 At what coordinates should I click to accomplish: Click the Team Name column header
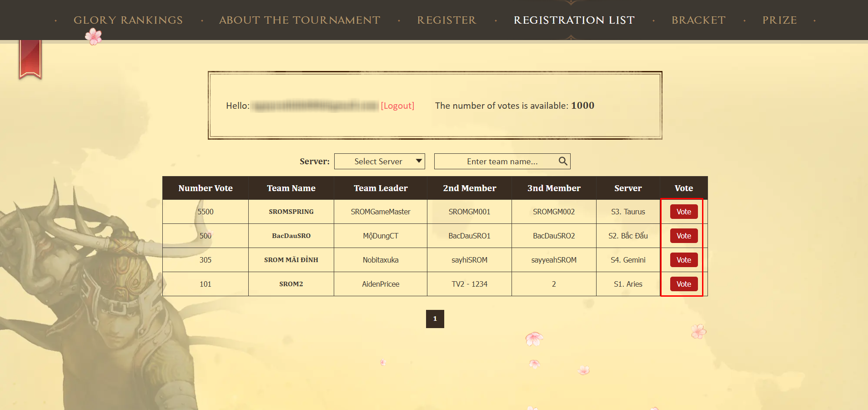(291, 188)
